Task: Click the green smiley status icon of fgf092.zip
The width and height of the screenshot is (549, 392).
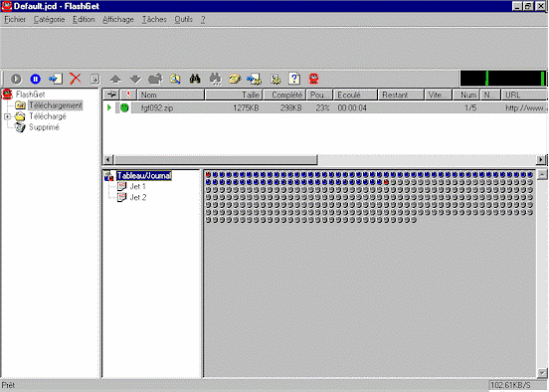Action: coord(124,107)
